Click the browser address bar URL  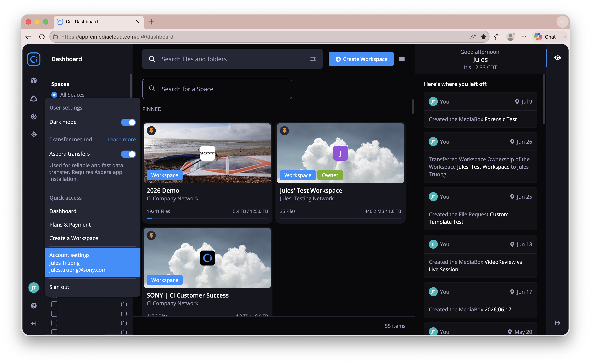(117, 37)
